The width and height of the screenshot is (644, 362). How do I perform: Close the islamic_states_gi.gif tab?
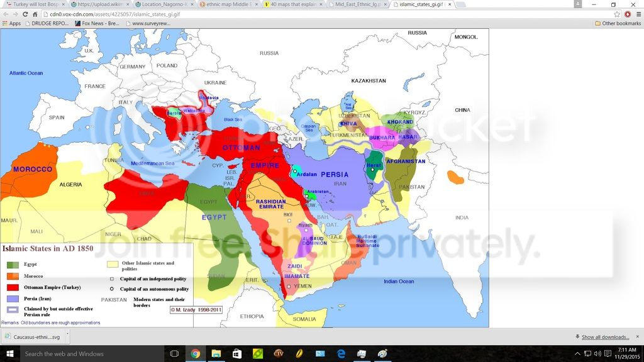[449, 4]
